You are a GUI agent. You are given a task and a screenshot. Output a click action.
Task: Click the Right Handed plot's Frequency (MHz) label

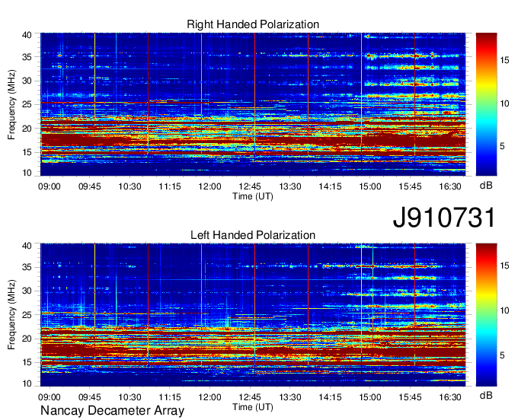click(x=11, y=104)
